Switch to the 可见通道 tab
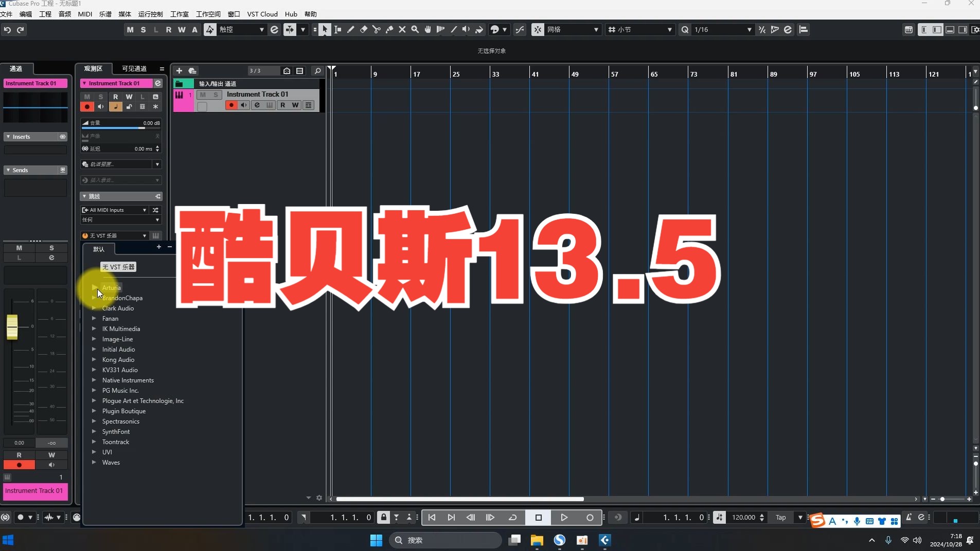Screen dimensions: 980x551 [134, 68]
